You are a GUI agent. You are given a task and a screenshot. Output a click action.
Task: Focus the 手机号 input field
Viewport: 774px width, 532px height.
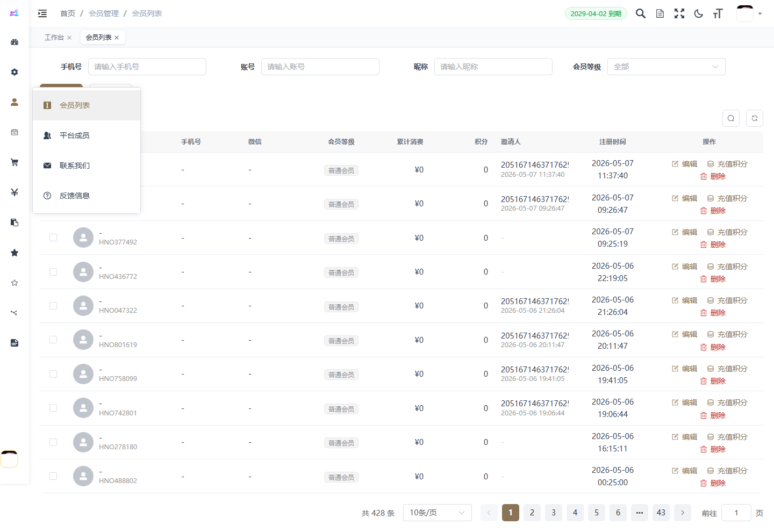tap(147, 67)
